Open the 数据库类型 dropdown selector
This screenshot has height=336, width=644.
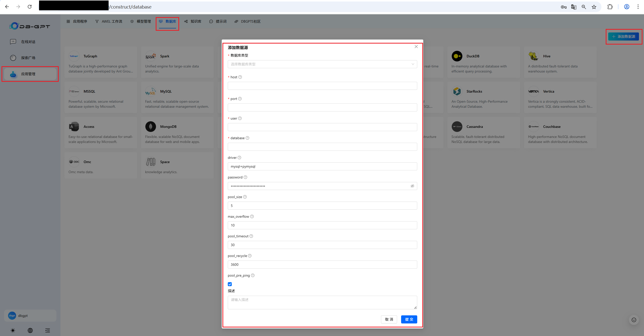[320, 64]
